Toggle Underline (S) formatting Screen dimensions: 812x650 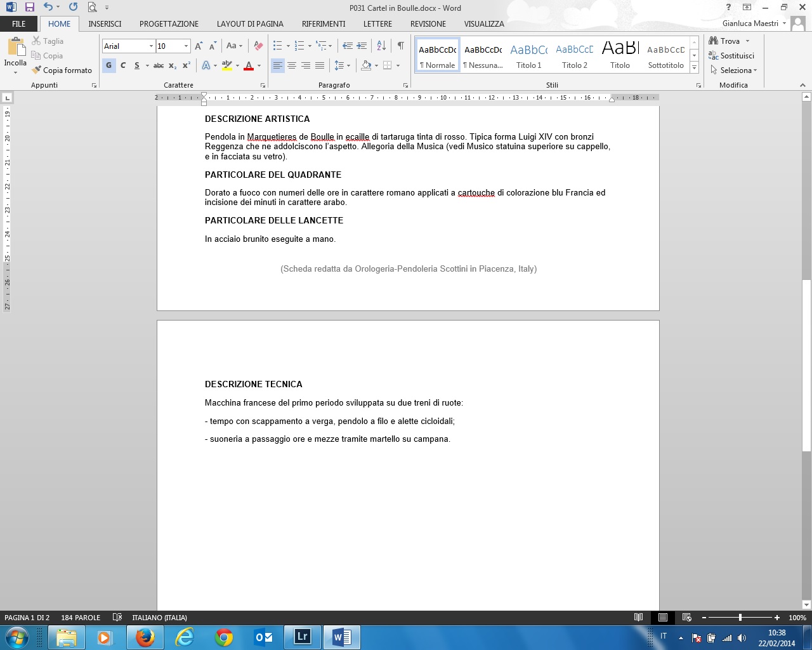(x=136, y=65)
